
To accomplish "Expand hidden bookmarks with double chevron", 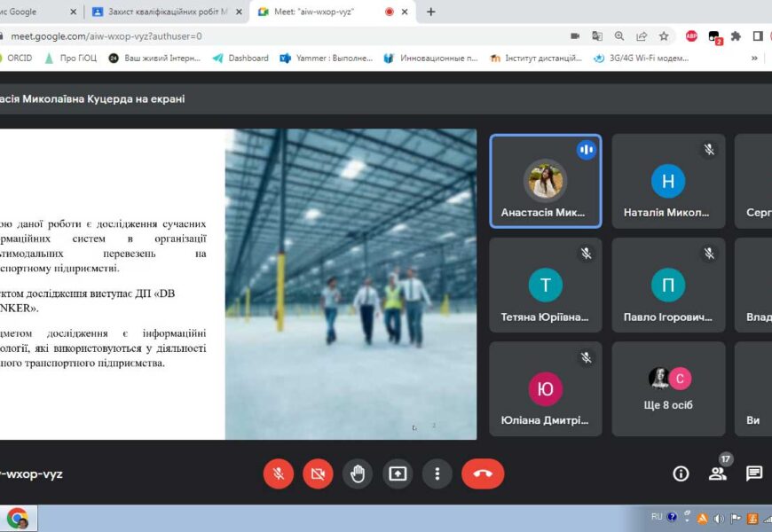I will click(x=754, y=59).
